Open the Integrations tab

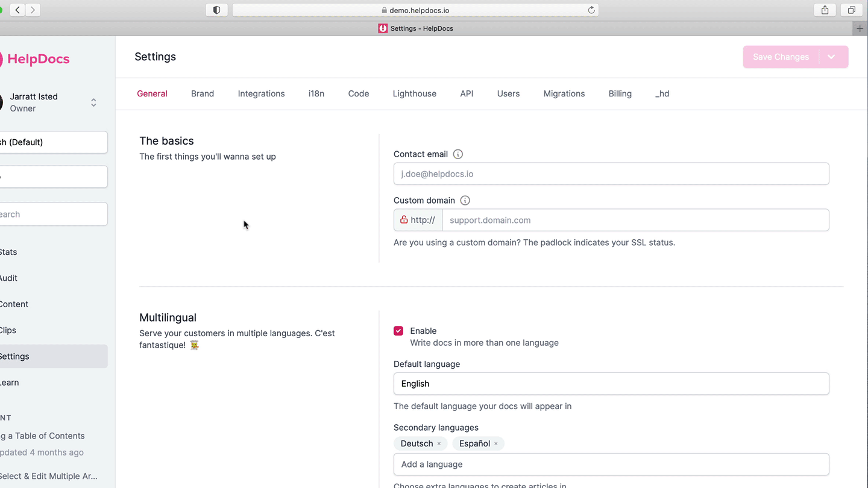[261, 94]
